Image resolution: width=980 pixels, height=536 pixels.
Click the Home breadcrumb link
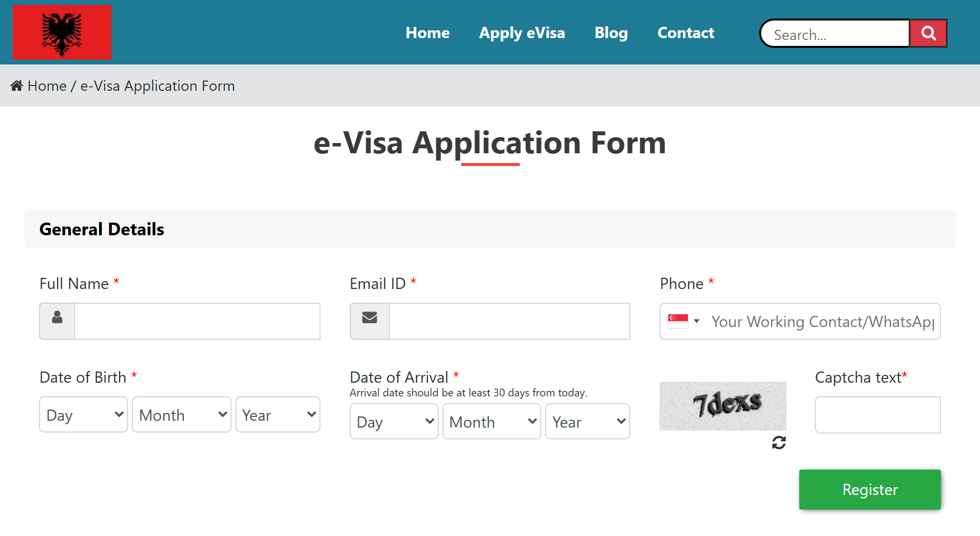(47, 86)
